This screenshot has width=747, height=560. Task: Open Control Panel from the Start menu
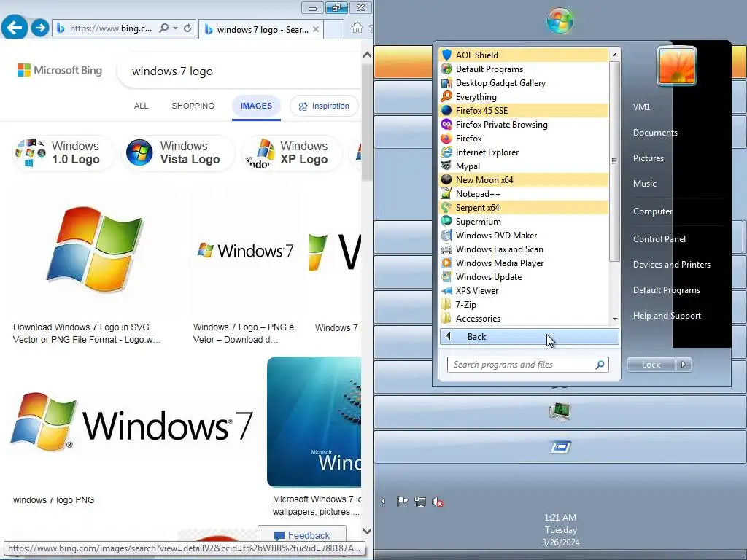click(x=659, y=238)
